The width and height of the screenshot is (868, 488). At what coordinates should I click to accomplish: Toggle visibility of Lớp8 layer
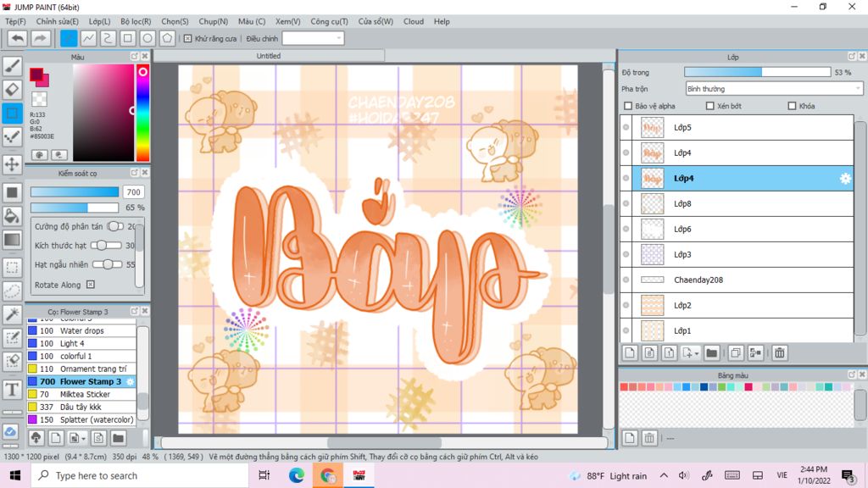click(x=626, y=203)
